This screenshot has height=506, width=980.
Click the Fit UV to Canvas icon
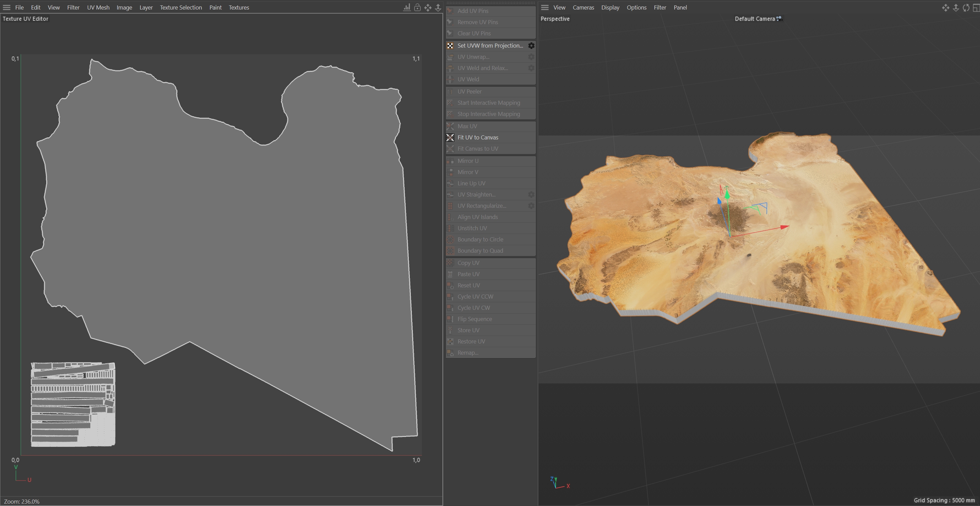coord(450,137)
